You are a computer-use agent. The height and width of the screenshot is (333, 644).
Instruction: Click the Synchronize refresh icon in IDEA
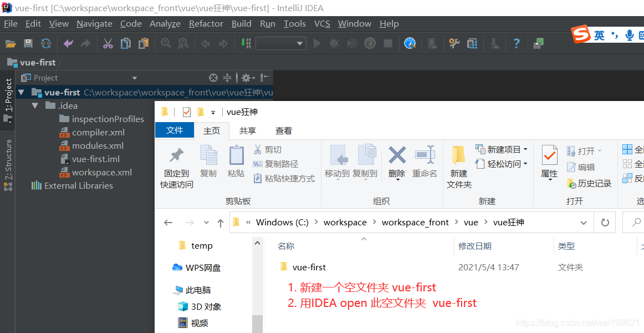click(46, 43)
